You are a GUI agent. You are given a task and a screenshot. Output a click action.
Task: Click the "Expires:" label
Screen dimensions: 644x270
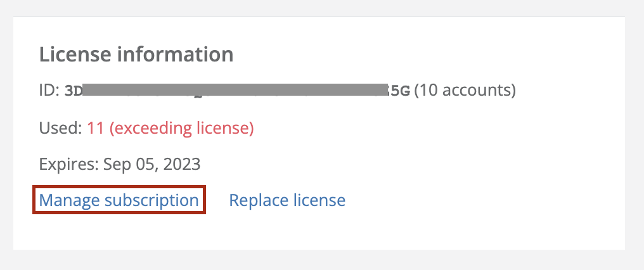coord(66,164)
